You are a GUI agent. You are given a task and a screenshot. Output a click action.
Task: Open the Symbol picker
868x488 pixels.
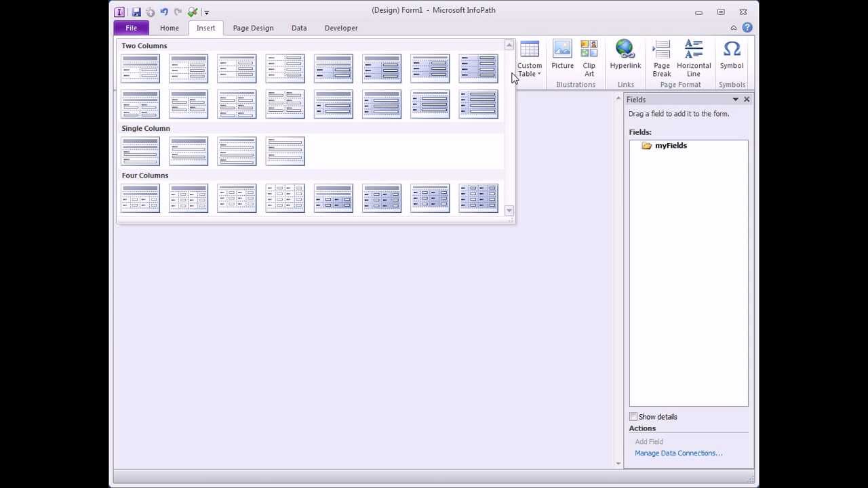732,55
